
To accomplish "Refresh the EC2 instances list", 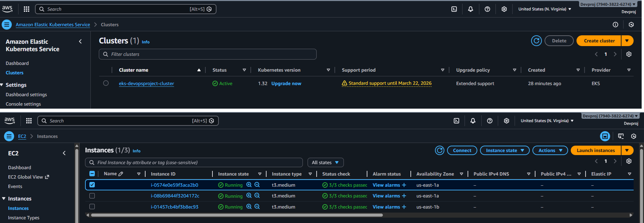I will (x=439, y=150).
